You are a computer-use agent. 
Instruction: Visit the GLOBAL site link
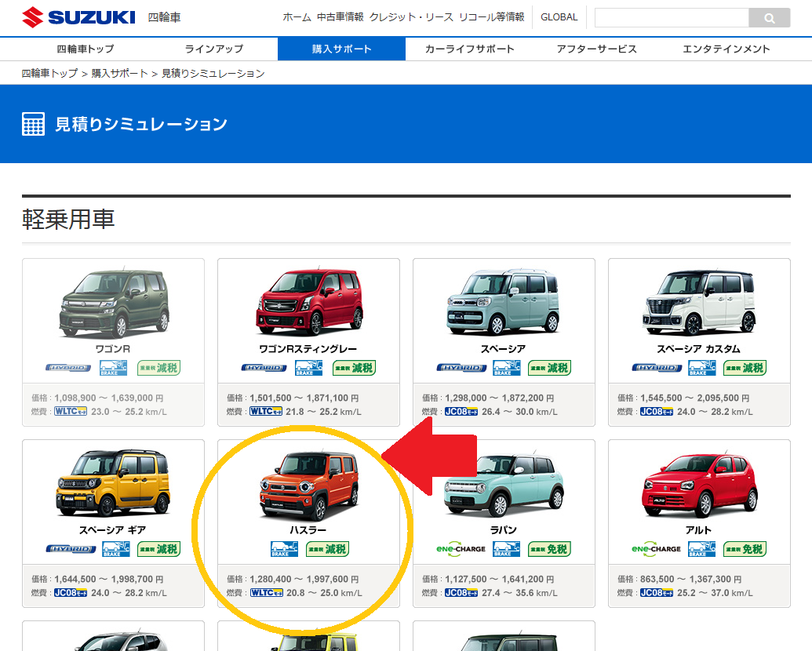click(x=559, y=17)
